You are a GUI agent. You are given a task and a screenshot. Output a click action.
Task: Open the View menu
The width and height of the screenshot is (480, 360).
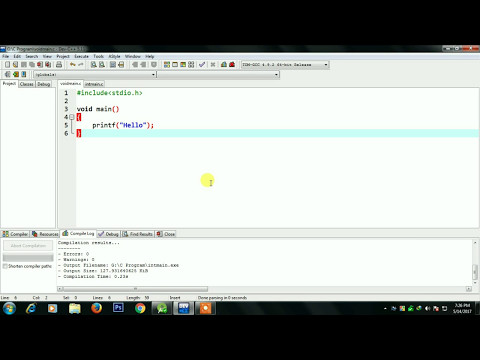(47, 56)
